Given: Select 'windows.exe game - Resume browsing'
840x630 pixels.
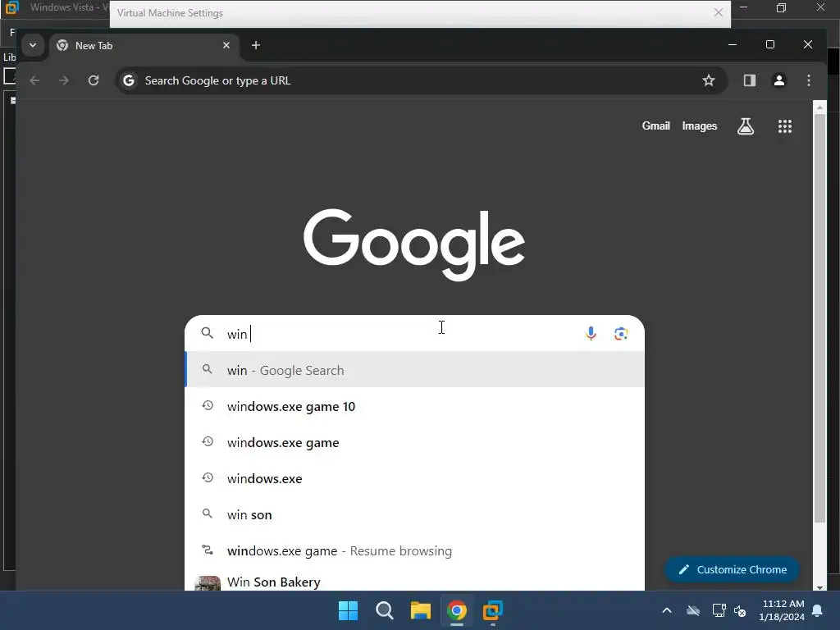Looking at the screenshot, I should [x=414, y=550].
